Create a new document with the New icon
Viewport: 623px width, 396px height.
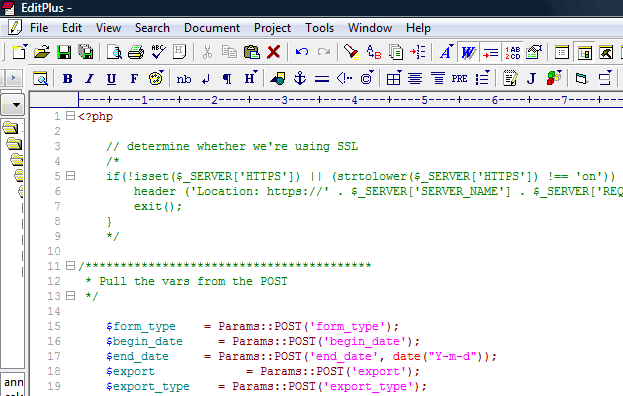pos(19,52)
